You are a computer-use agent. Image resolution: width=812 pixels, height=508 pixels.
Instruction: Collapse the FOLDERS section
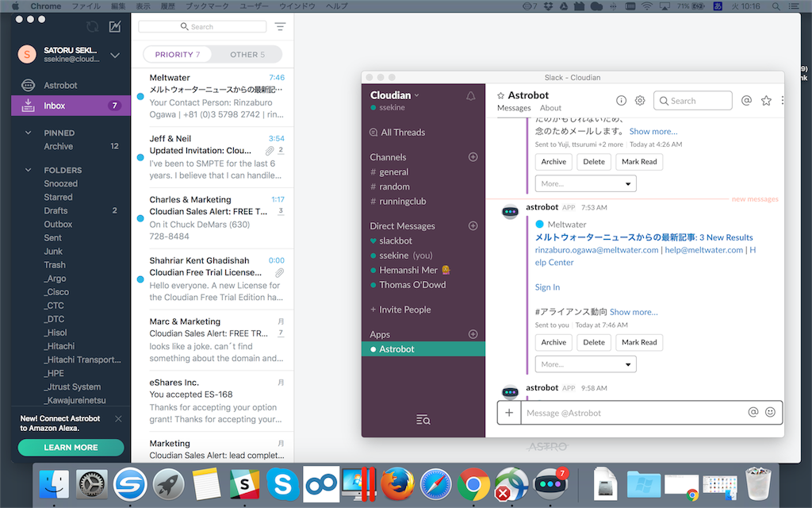click(x=28, y=170)
